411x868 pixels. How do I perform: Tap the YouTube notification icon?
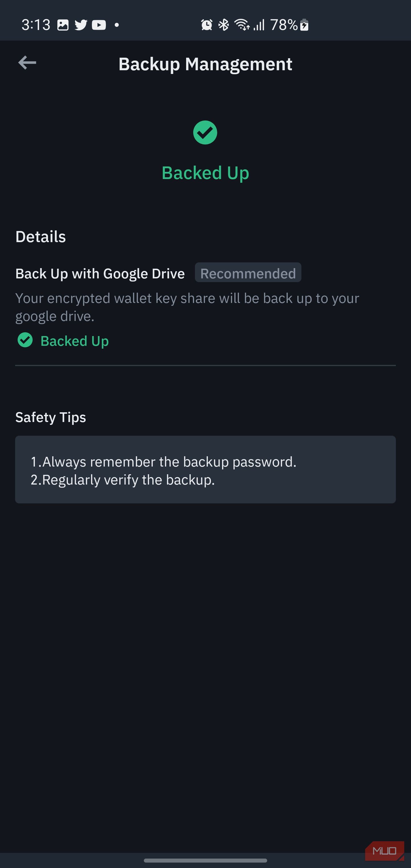click(99, 24)
